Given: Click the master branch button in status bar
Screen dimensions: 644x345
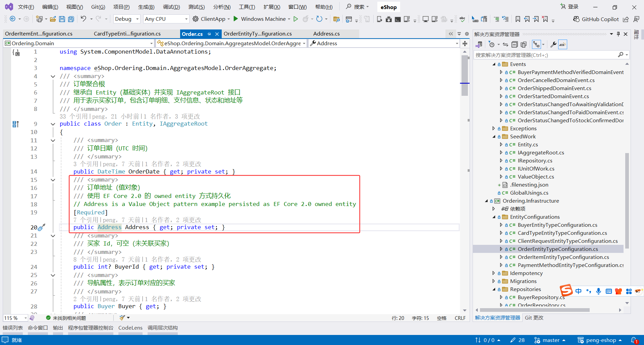Looking at the screenshot, I should 550,340.
